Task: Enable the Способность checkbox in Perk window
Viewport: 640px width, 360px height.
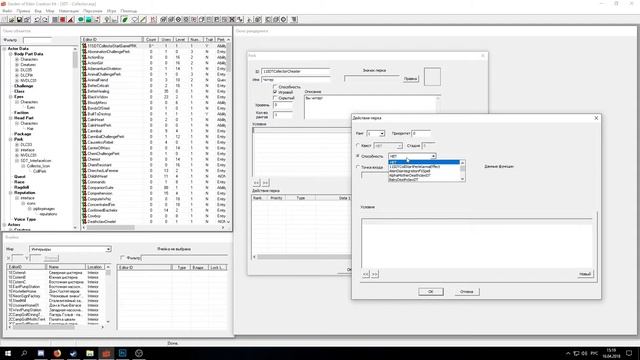Action: point(275,87)
